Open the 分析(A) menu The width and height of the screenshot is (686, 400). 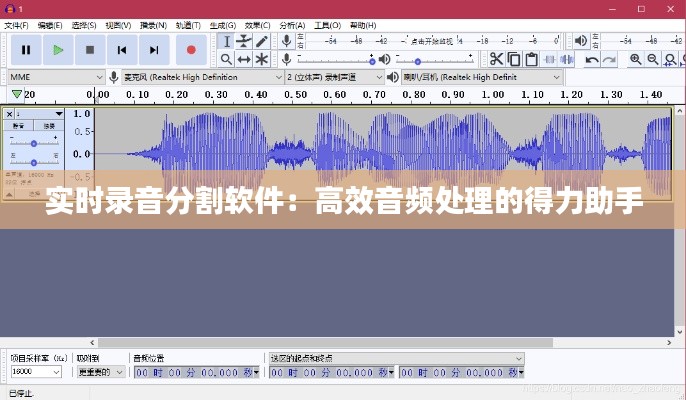pos(292,25)
